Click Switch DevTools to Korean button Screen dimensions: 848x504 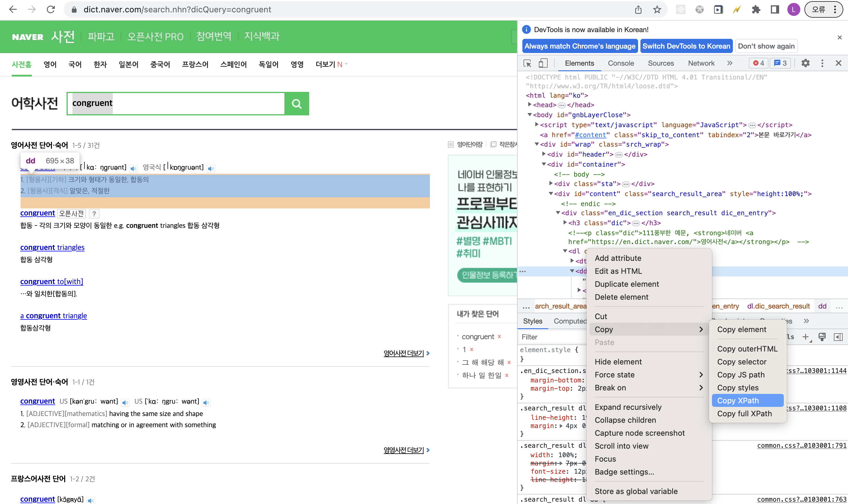[686, 46]
